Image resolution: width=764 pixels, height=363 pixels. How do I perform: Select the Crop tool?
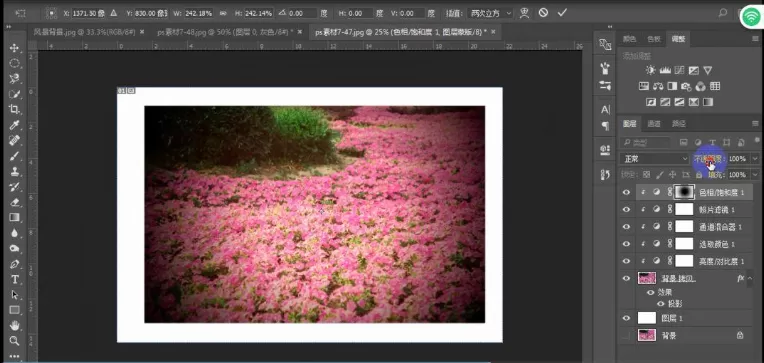coord(14,109)
